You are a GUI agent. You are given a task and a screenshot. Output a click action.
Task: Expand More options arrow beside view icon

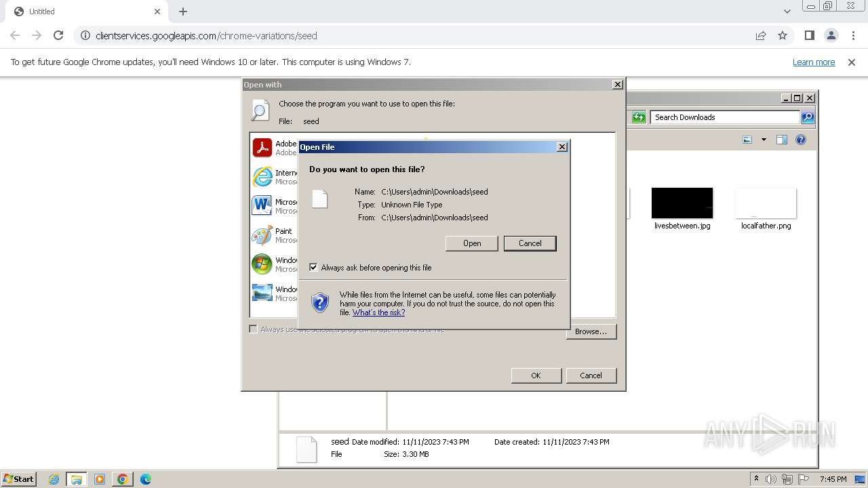(764, 140)
